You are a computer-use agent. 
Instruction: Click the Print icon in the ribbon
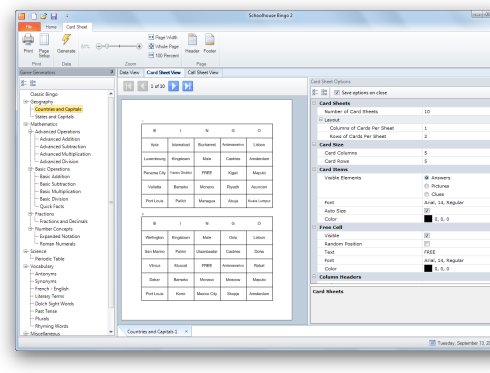tap(28, 40)
